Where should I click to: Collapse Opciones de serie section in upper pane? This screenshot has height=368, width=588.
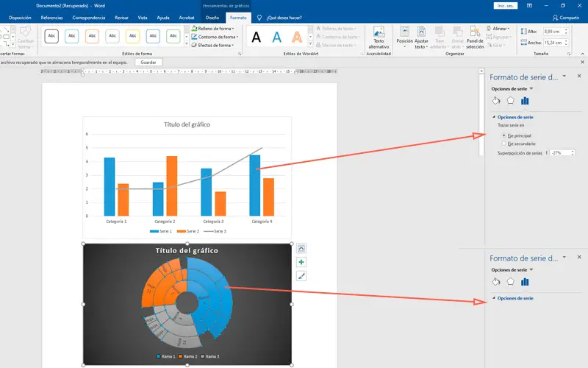point(494,117)
